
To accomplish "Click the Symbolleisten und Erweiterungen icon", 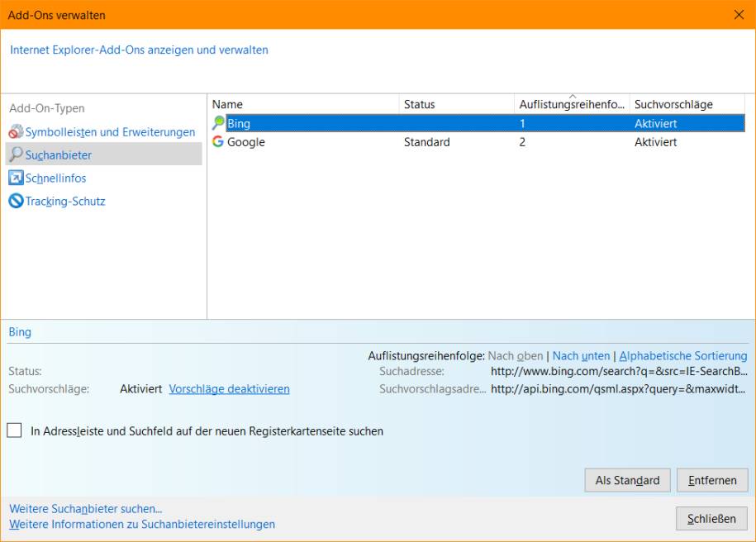I will [x=16, y=131].
